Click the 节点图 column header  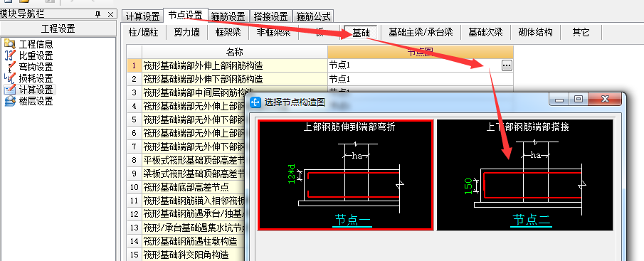[421, 52]
